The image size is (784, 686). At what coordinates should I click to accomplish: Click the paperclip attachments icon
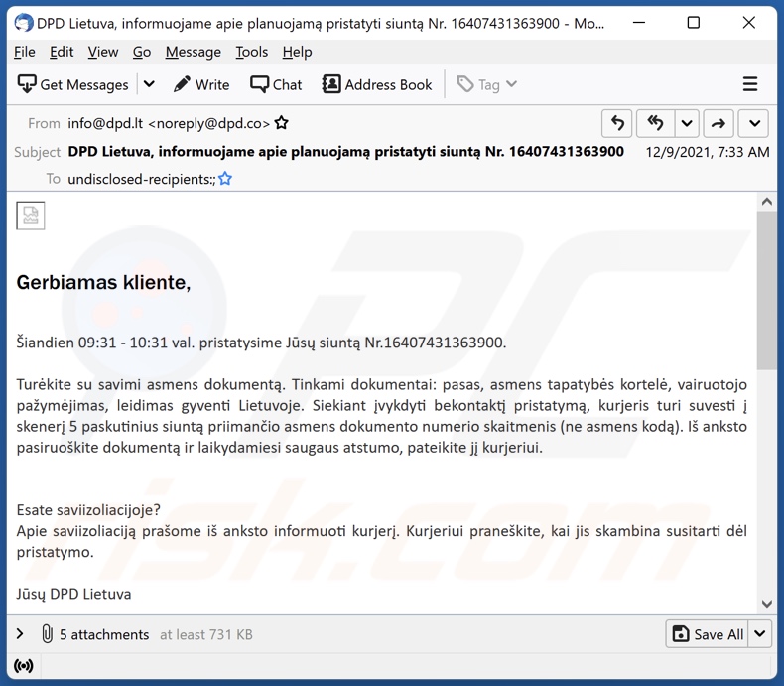click(47, 634)
